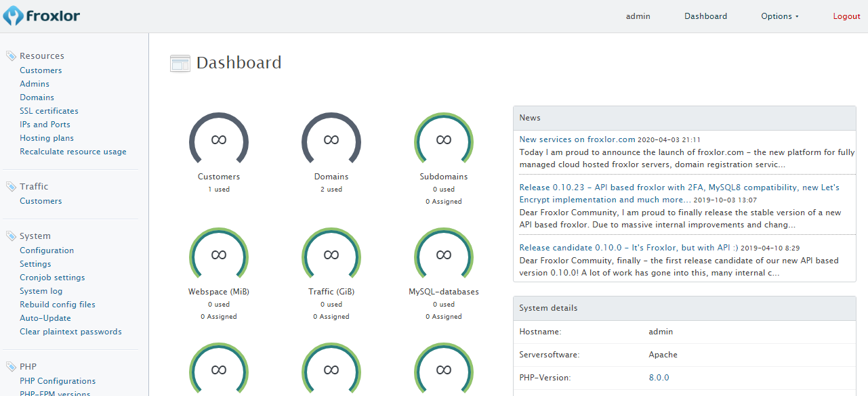Click the Froxlor logo
868x396 pixels.
point(41,16)
